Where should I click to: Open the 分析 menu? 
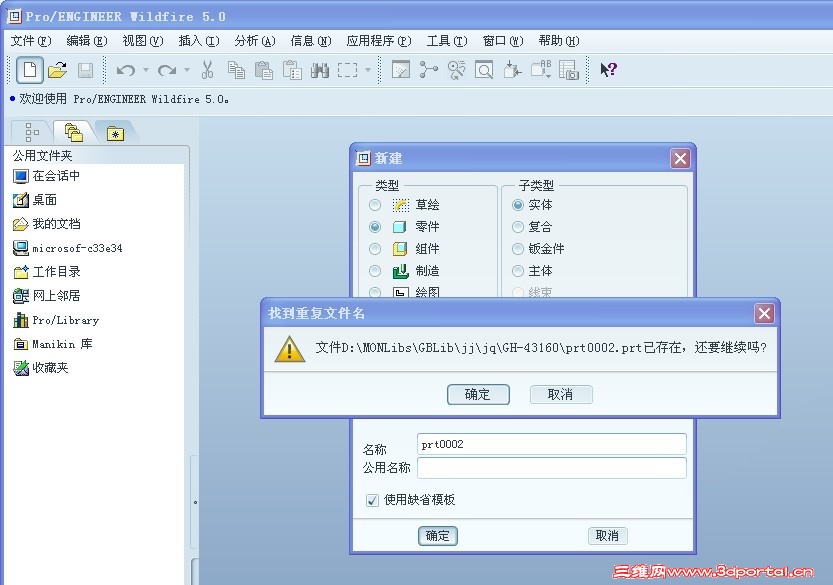[x=255, y=41]
